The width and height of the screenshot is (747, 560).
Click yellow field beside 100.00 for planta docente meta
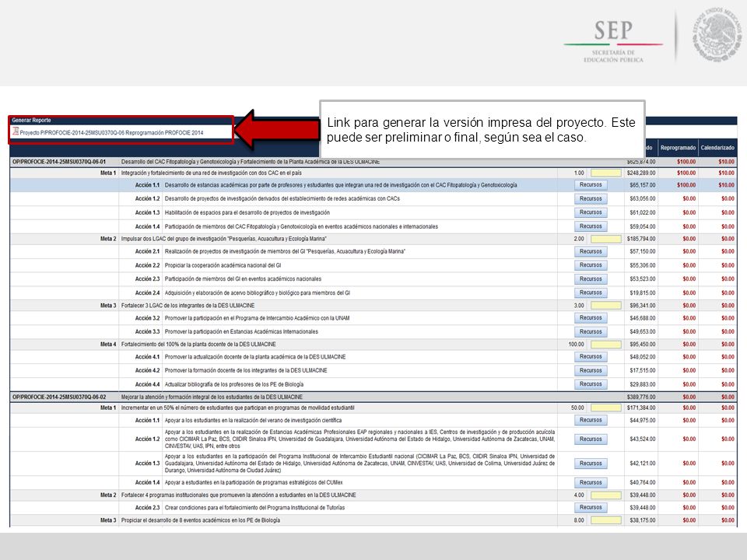pyautogui.click(x=606, y=345)
